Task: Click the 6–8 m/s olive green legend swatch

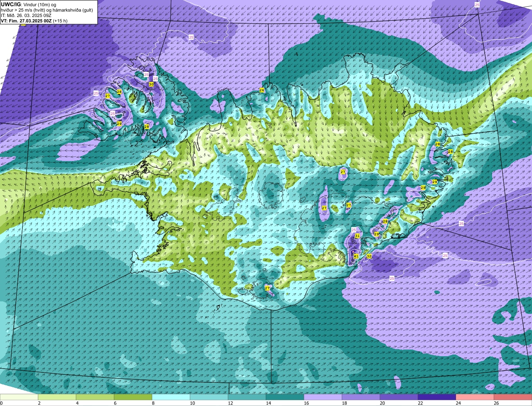Action: tap(133, 397)
